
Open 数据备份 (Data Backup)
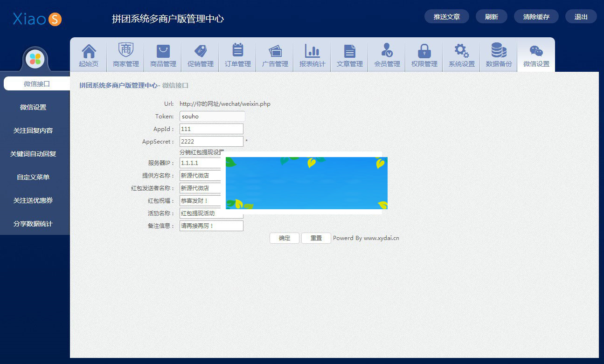(x=498, y=55)
